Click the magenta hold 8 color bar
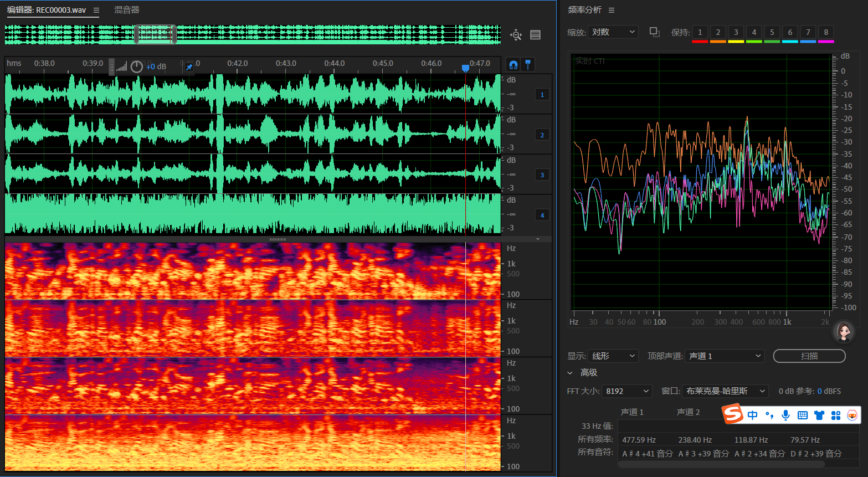 click(826, 42)
